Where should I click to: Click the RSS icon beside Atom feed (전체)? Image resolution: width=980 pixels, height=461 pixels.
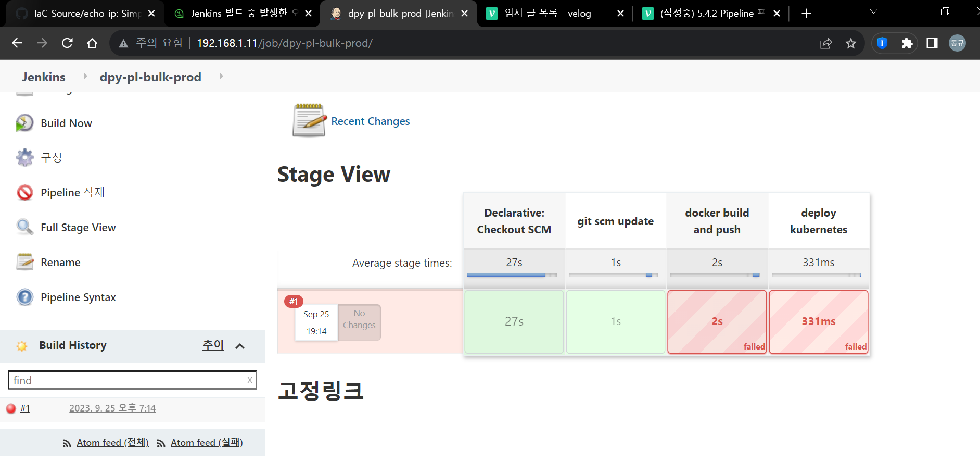click(x=67, y=443)
